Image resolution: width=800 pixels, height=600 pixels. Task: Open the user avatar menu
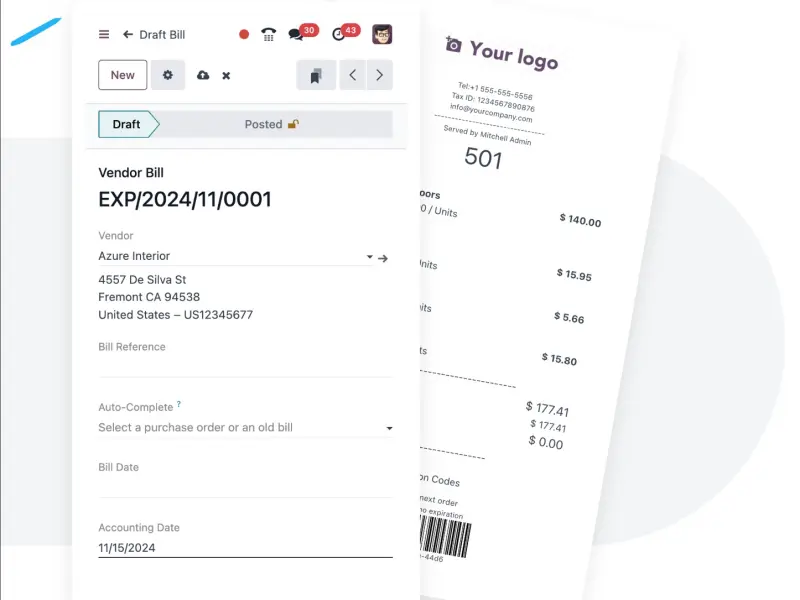pyautogui.click(x=382, y=34)
